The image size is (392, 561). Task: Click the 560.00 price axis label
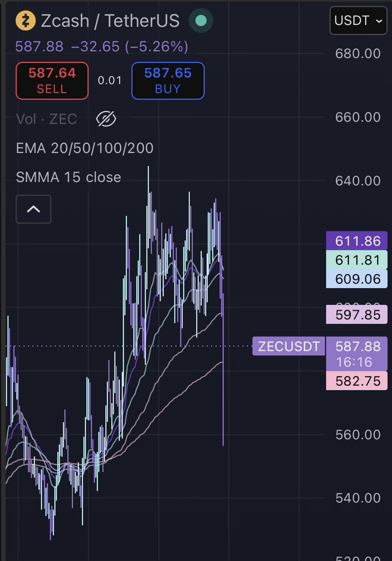[358, 435]
